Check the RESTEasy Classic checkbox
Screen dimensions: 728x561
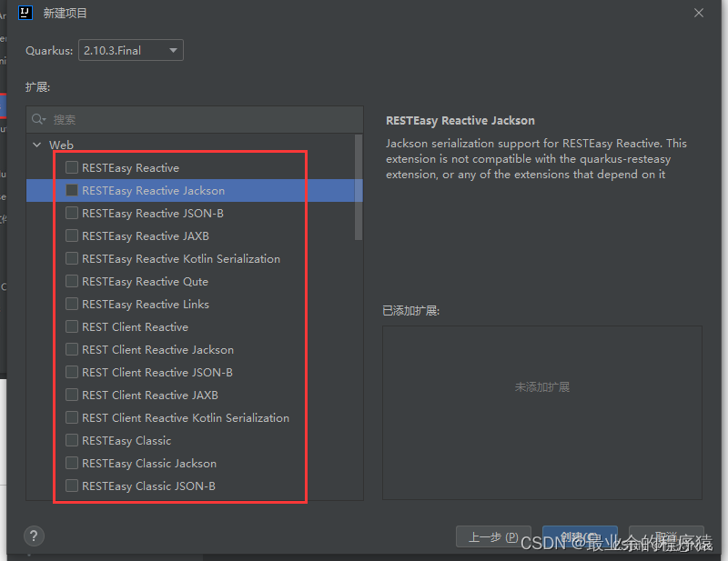click(72, 440)
